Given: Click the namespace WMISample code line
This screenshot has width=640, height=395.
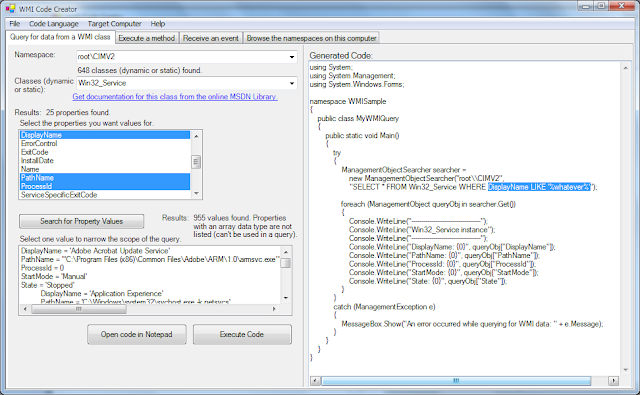Looking at the screenshot, I should point(348,101).
